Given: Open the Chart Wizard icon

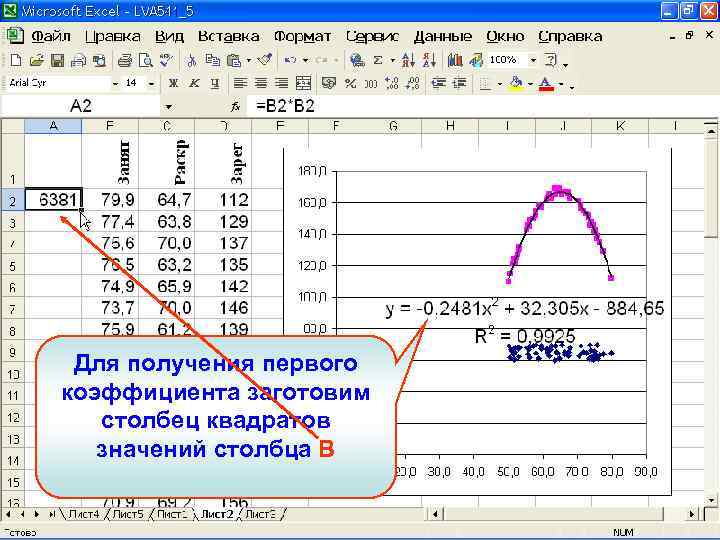Looking at the screenshot, I should [x=455, y=60].
